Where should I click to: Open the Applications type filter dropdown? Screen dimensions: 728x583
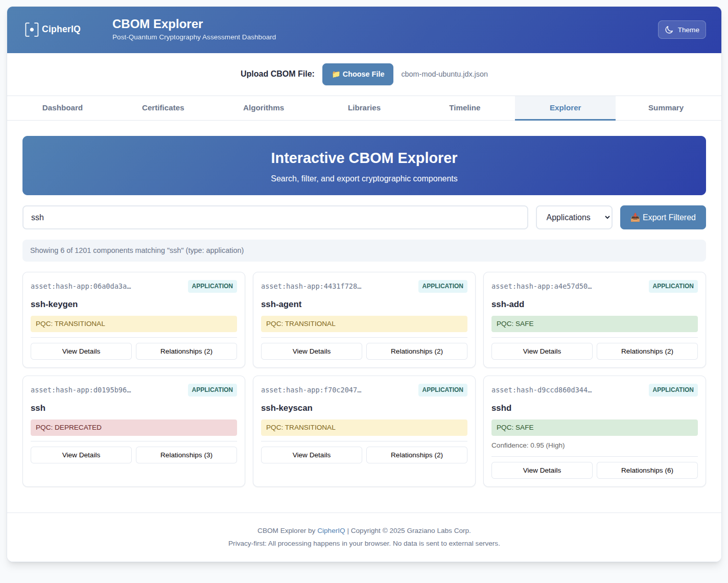(x=574, y=218)
